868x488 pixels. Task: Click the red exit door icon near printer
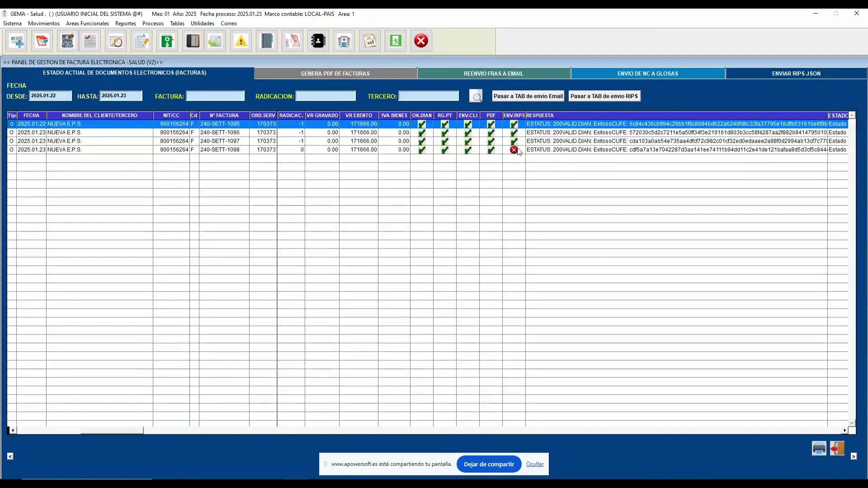tap(837, 448)
